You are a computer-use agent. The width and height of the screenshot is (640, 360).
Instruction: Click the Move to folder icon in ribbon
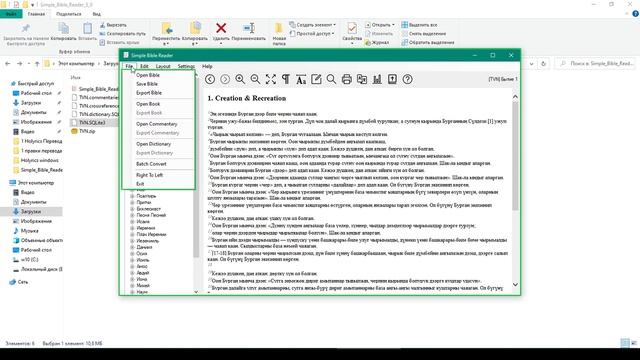click(166, 28)
